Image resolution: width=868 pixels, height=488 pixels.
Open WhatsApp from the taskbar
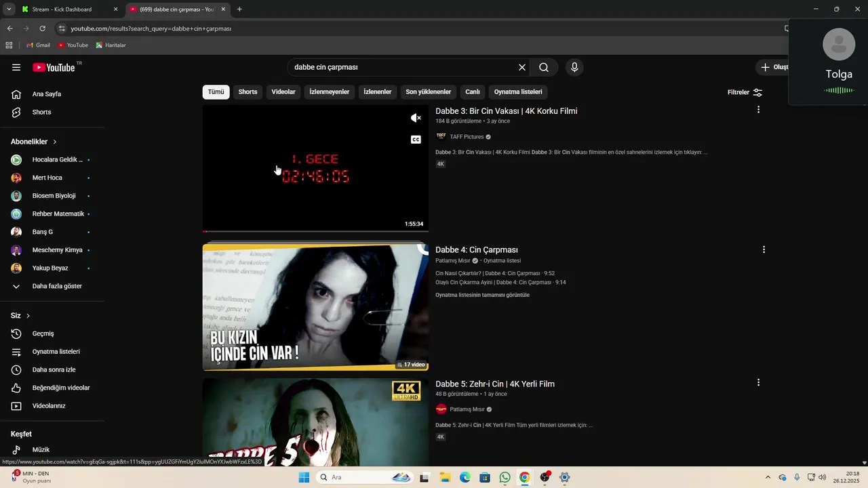[x=505, y=477]
